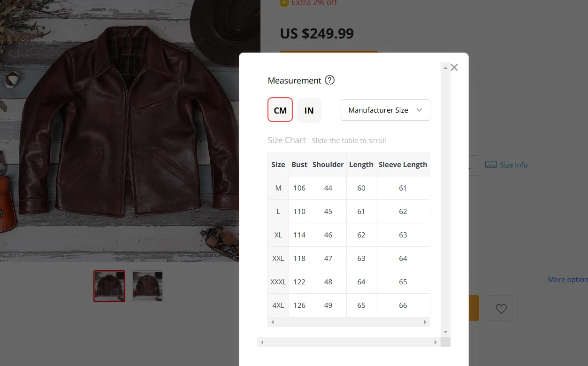Click the wishlist heart icon
The image size is (588, 366).
coord(501,308)
